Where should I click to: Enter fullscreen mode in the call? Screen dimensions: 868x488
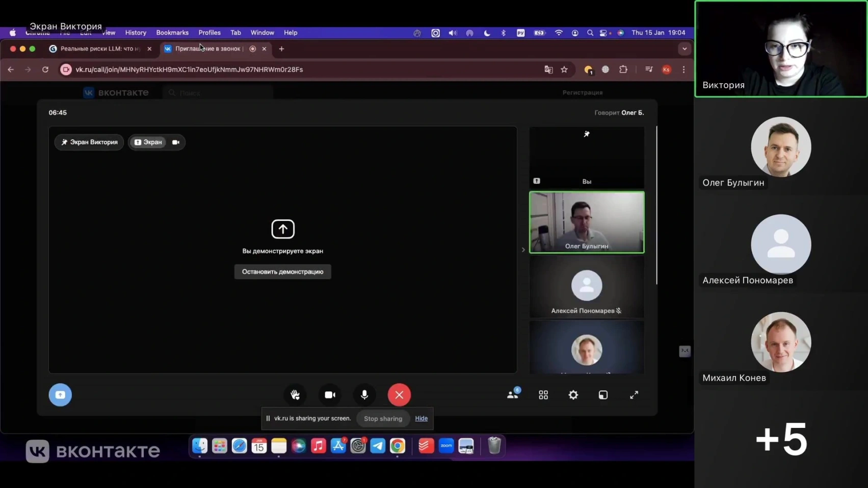(x=634, y=395)
